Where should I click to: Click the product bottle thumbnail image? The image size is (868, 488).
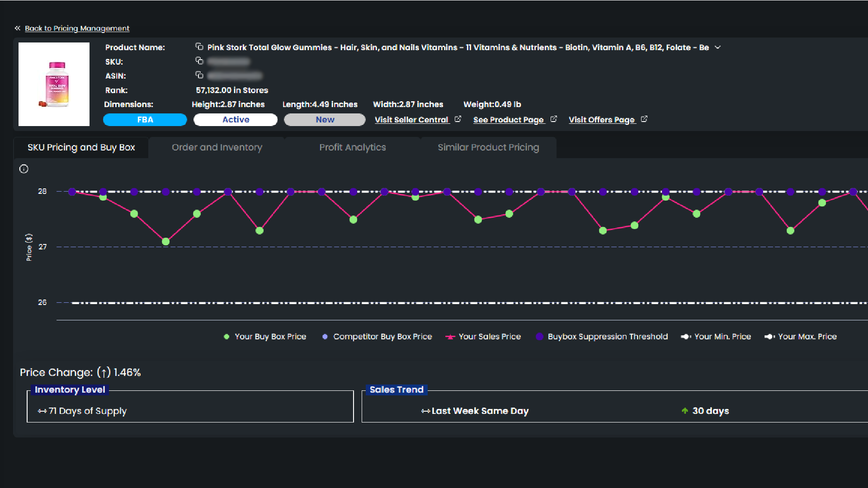point(54,84)
